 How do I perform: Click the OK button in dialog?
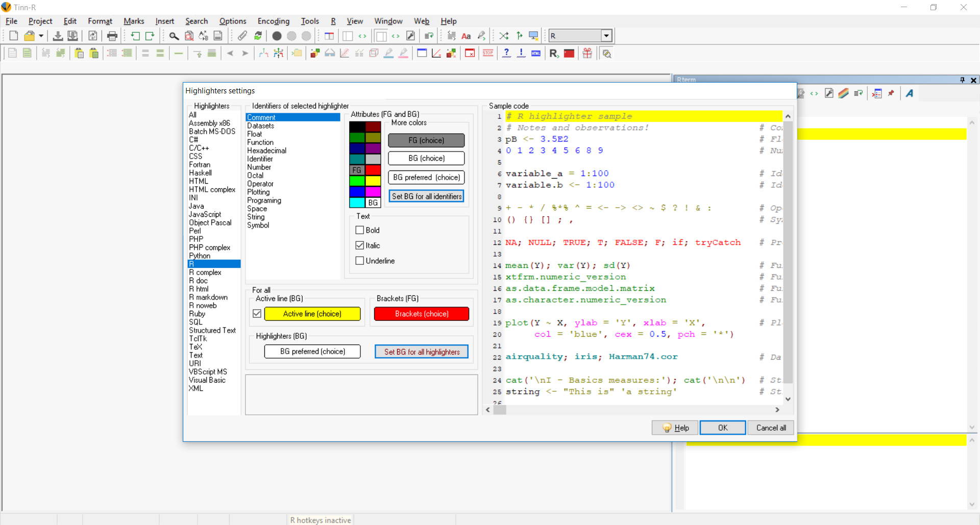point(723,428)
